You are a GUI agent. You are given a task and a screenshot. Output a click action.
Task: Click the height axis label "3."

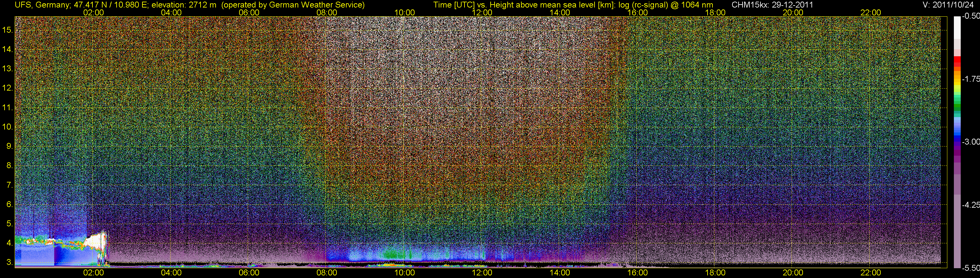point(9,263)
